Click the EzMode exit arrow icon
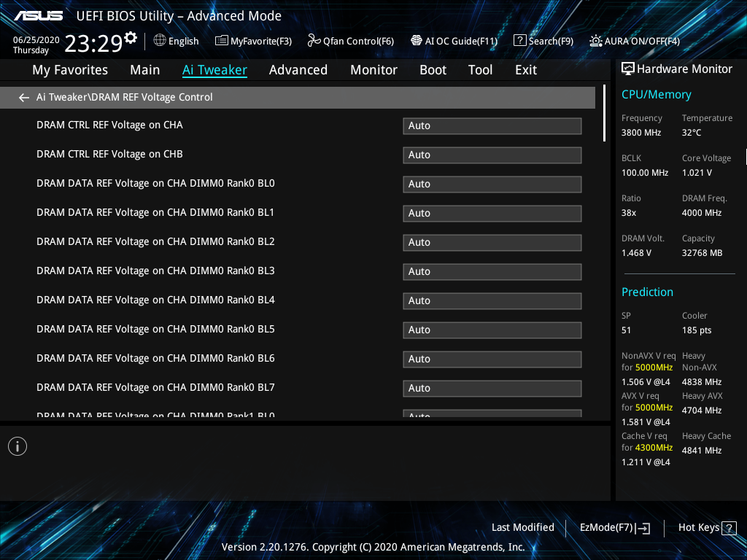The width and height of the screenshot is (747, 560). pos(643,528)
